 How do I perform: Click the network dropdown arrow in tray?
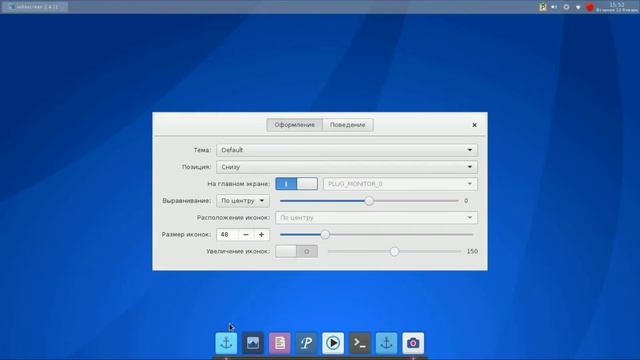click(578, 7)
